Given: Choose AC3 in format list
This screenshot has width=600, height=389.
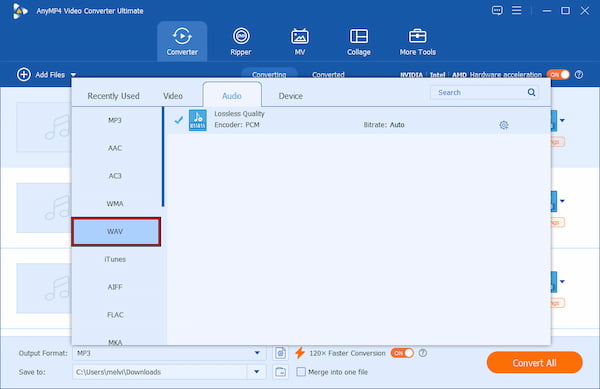Looking at the screenshot, I should 115,176.
